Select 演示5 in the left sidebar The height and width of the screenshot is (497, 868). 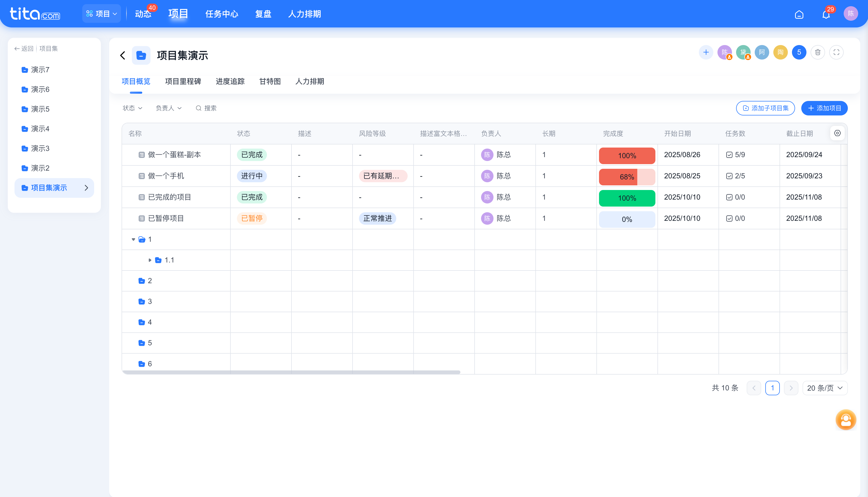pyautogui.click(x=40, y=109)
